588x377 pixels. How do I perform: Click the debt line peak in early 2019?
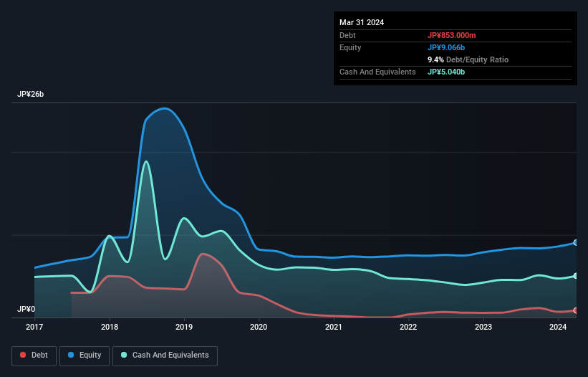[203, 254]
